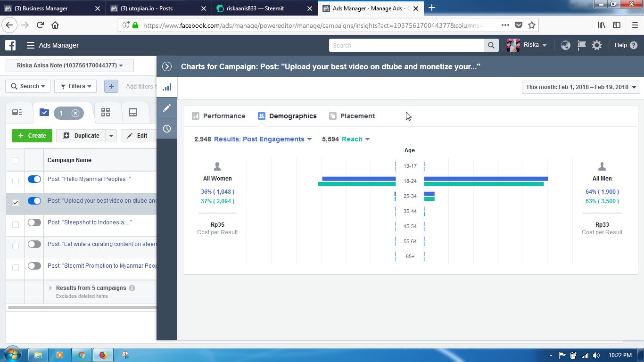Open the Ads Manager hamburger menu
The image size is (644, 362).
point(30,45)
